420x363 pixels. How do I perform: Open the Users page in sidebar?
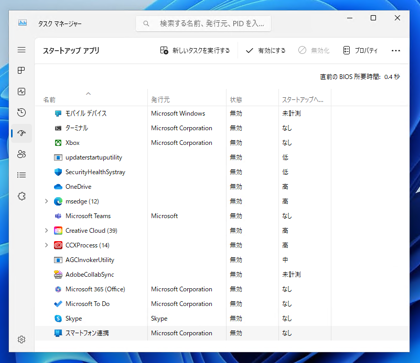(22, 154)
